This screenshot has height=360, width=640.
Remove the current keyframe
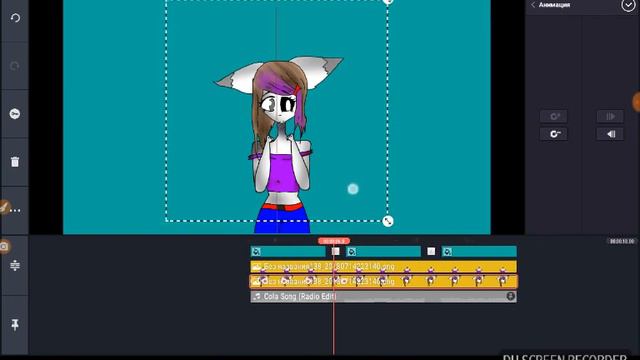[553, 134]
